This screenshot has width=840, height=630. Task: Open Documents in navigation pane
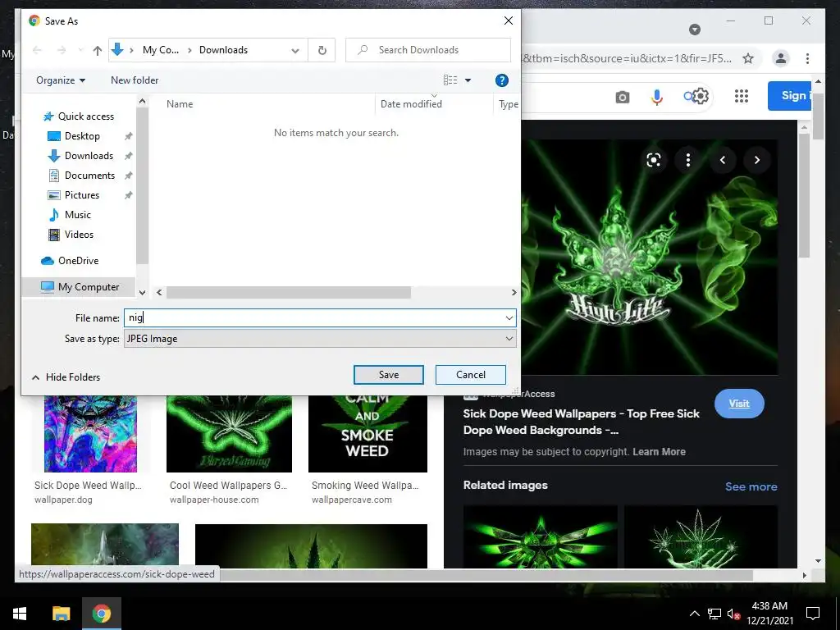89,176
